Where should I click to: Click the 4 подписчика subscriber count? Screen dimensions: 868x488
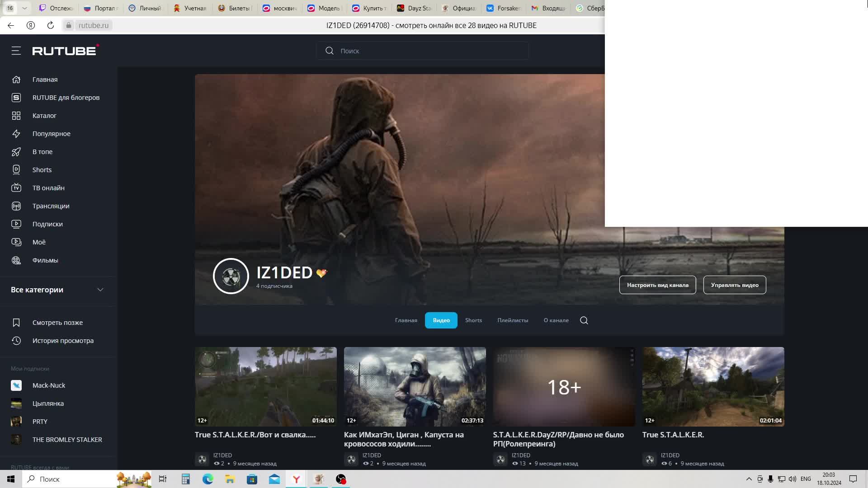[274, 286]
